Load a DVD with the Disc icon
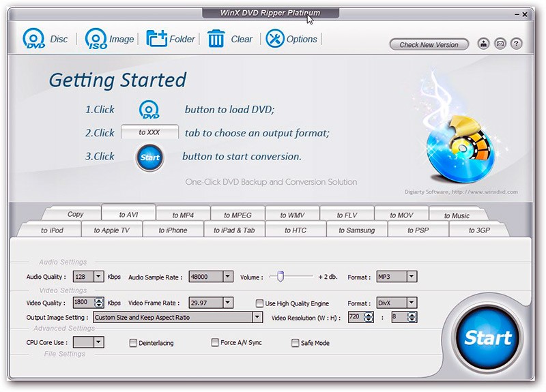The image size is (546, 392). pyautogui.click(x=44, y=39)
